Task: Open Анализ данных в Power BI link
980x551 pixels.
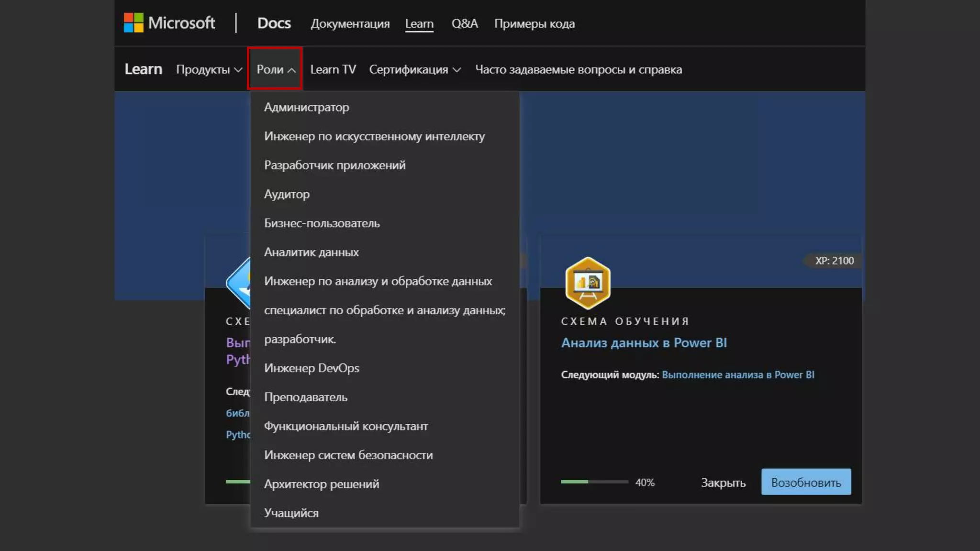Action: [x=644, y=343]
